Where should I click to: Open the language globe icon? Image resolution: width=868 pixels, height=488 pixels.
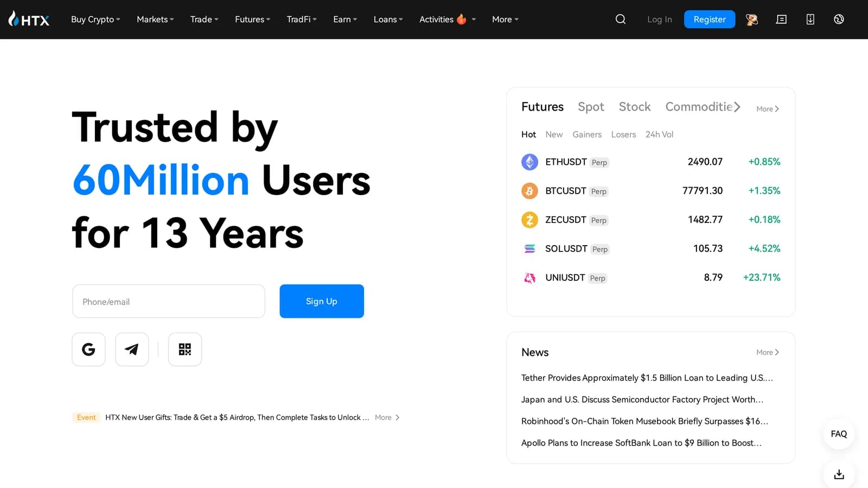[839, 20]
